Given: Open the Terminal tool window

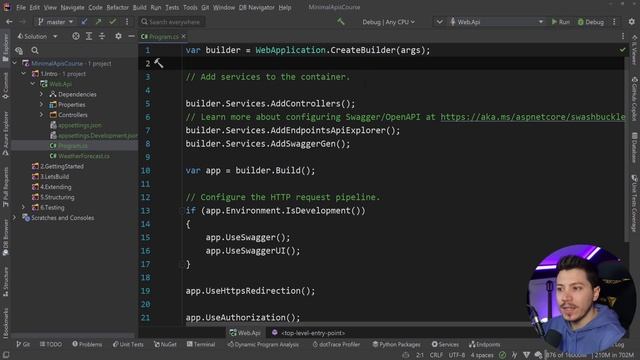Looking at the screenshot, I should (x=201, y=344).
